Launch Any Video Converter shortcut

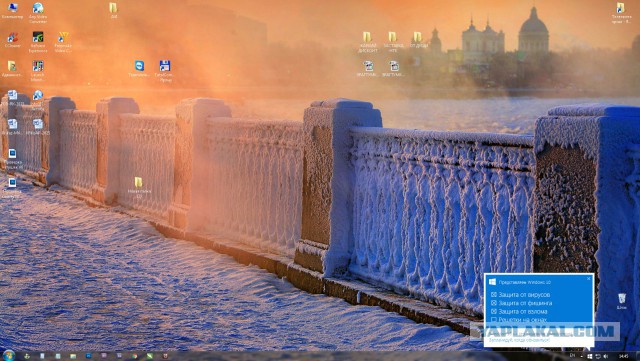tap(38, 12)
